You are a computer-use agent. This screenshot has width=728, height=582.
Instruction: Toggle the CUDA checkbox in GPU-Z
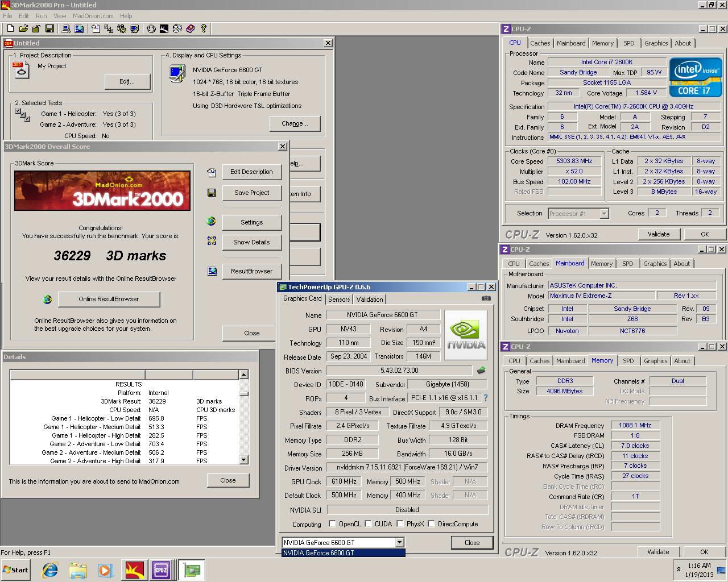pyautogui.click(x=368, y=524)
